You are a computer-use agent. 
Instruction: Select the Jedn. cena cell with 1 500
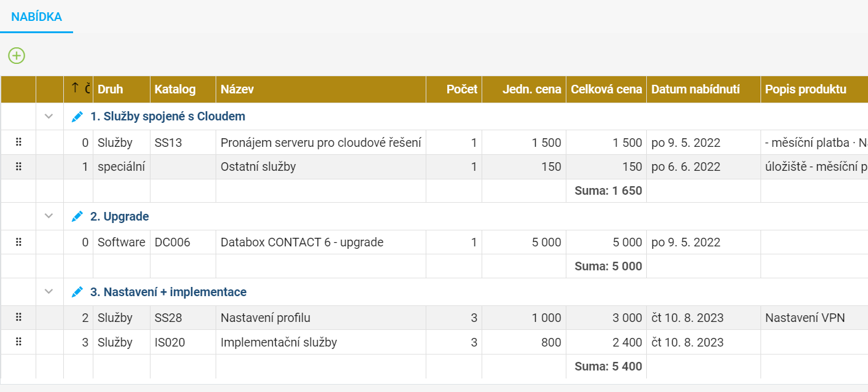(x=524, y=143)
